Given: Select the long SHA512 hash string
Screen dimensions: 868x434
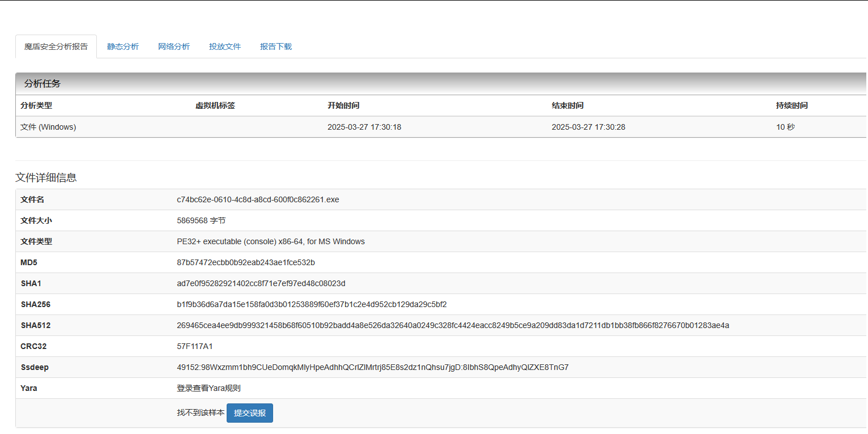Looking at the screenshot, I should [x=453, y=325].
